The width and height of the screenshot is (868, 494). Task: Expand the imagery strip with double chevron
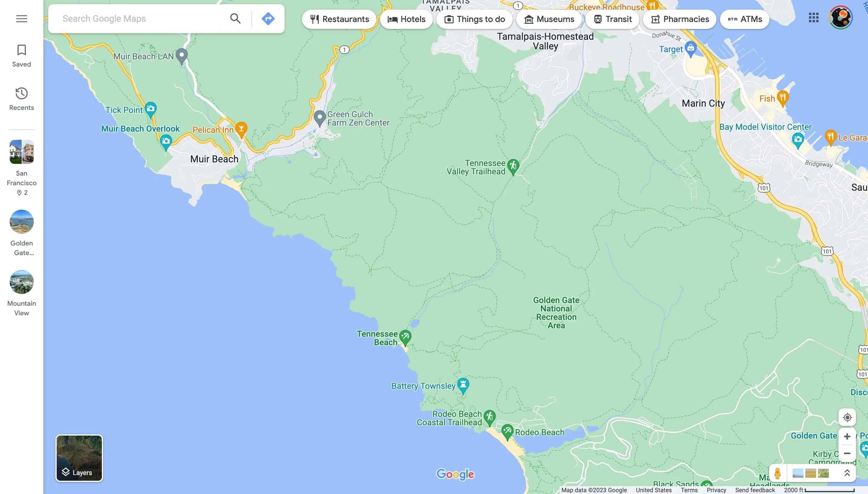847,473
